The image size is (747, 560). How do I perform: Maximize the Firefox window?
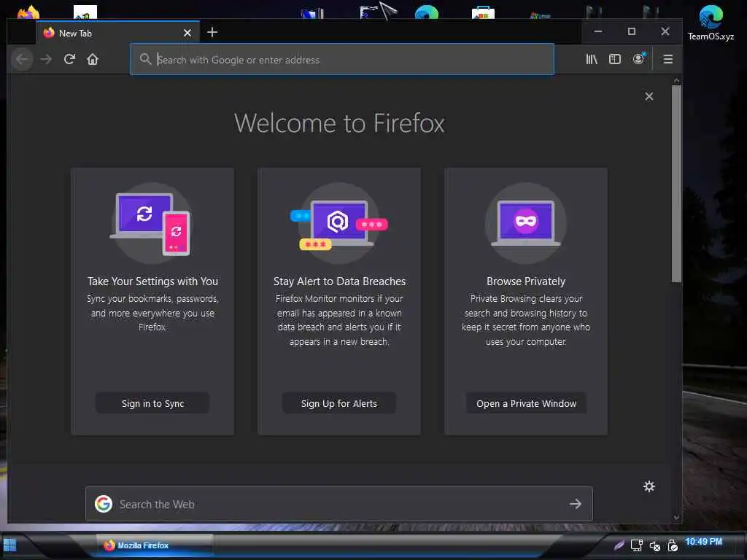click(632, 31)
